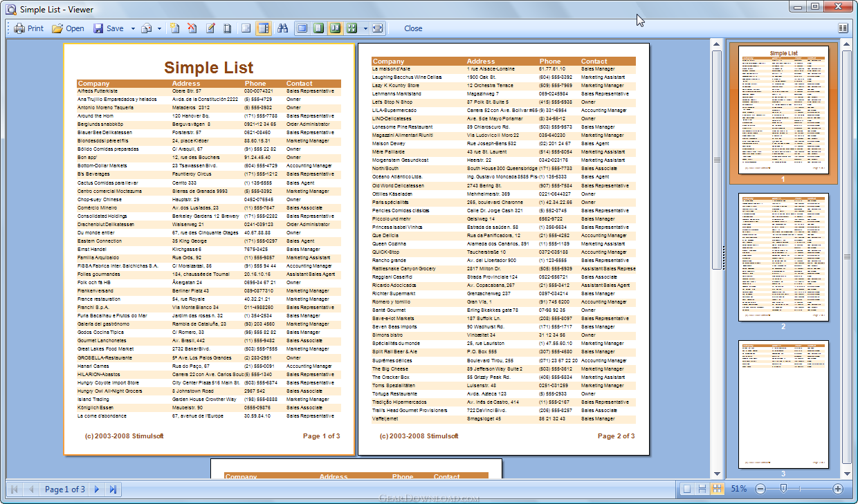Switch to single page view in status bar
This screenshot has width=858, height=504.
[x=687, y=489]
